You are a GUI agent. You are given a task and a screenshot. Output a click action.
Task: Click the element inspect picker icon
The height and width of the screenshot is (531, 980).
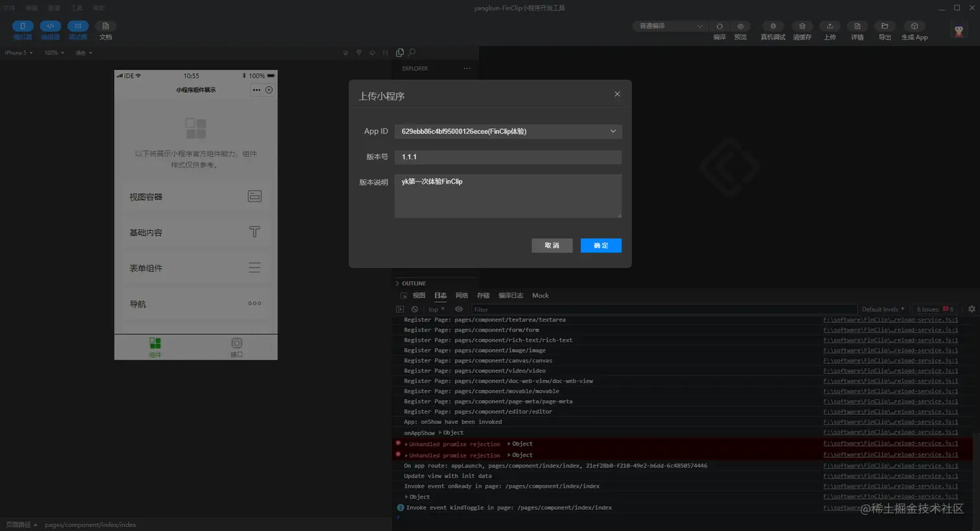404,296
